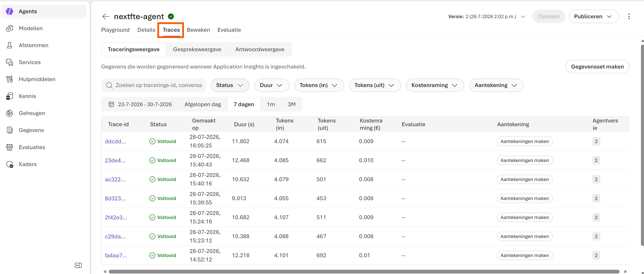
Task: Switch to the Playground tab
Action: click(115, 30)
